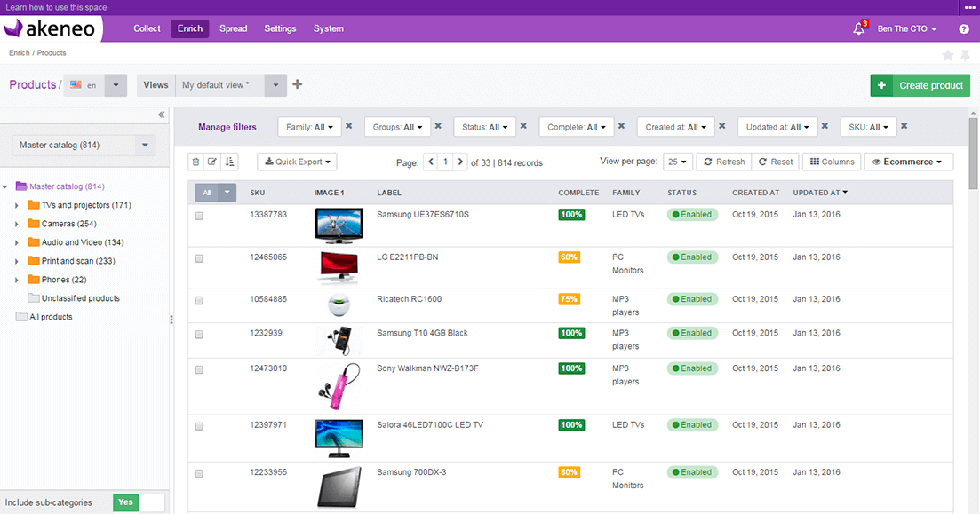Expand the TVs and projectors category
The height and width of the screenshot is (514, 980).
pos(15,205)
